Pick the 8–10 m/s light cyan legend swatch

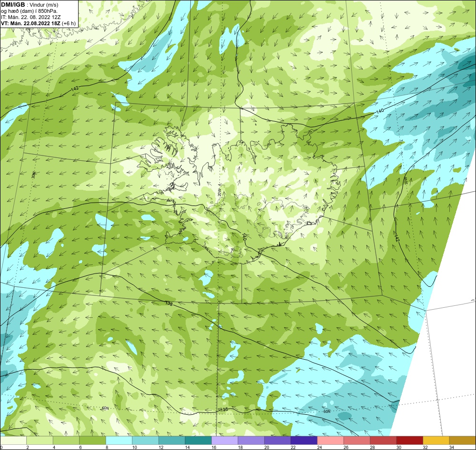[x=119, y=440]
